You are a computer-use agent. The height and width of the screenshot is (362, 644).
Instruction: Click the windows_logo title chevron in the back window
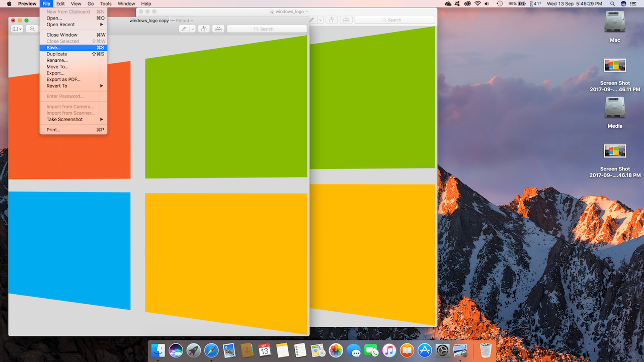pos(307,12)
